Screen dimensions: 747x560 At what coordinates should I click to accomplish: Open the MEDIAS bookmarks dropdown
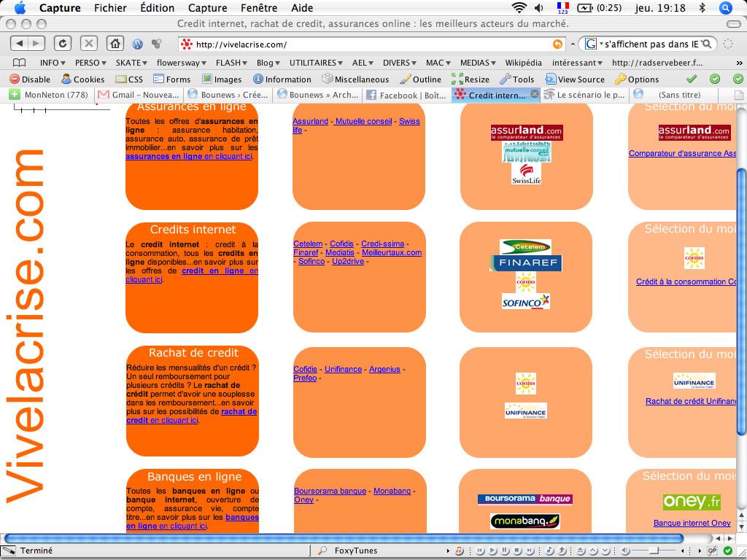pyautogui.click(x=478, y=63)
